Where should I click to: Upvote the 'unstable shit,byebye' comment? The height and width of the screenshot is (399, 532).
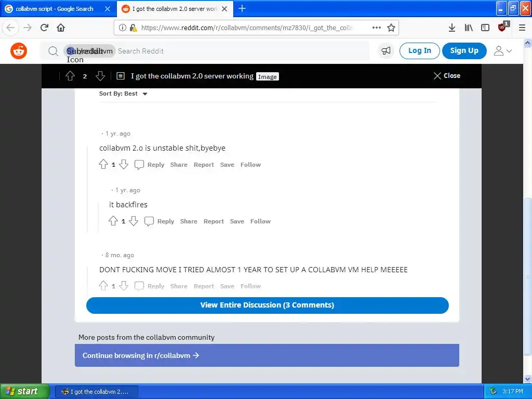(103, 165)
